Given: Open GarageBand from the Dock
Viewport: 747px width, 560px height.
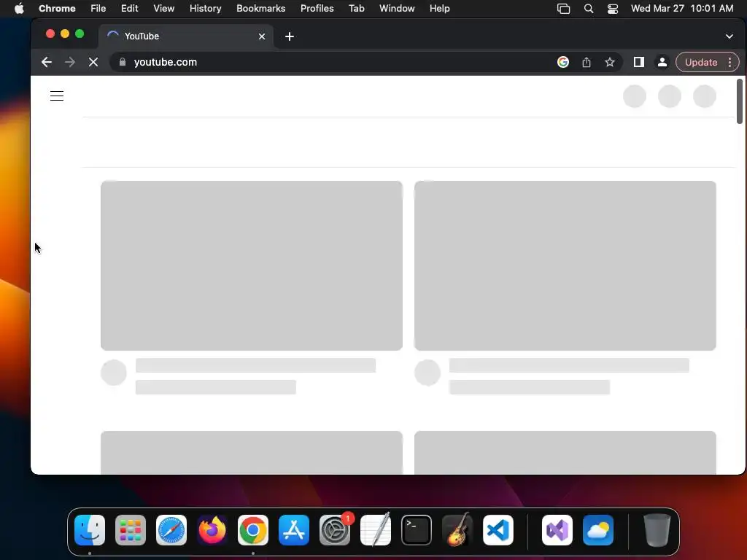Looking at the screenshot, I should point(457,530).
